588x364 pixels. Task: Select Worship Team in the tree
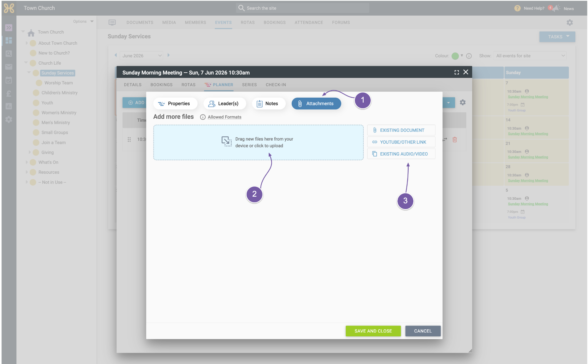click(59, 83)
